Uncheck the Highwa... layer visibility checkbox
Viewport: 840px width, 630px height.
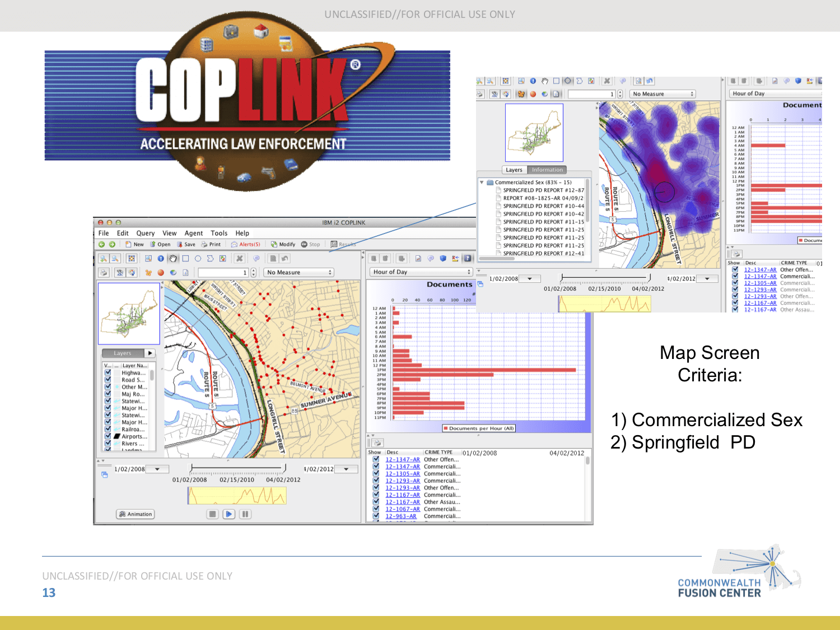point(108,372)
